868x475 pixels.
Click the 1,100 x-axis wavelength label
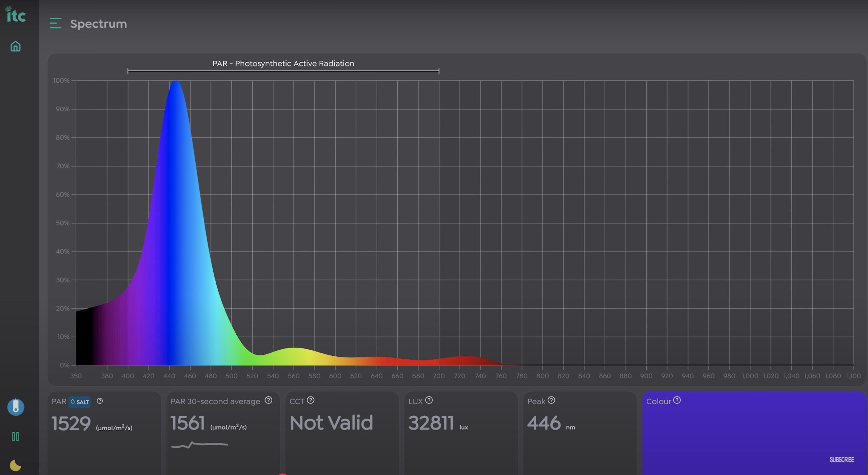coord(853,376)
